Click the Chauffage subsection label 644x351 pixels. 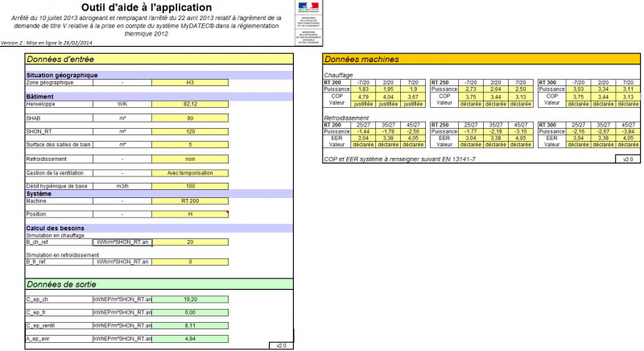338,75
